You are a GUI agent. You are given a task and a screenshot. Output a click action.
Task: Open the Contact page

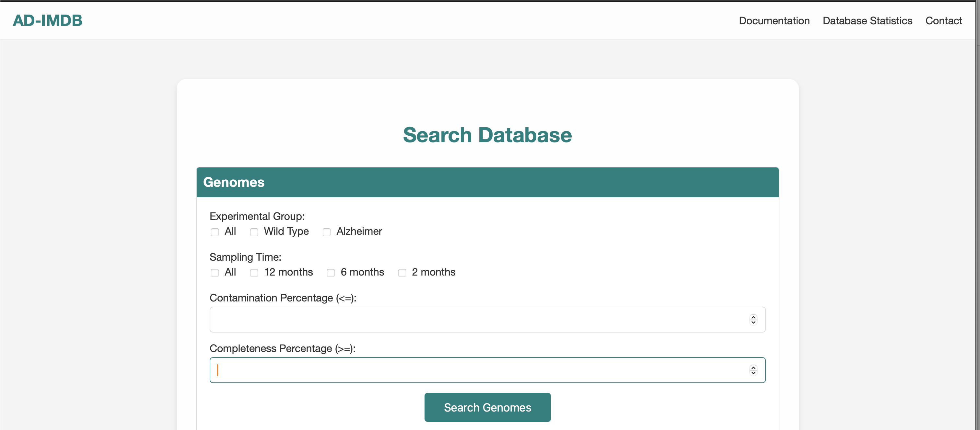(944, 20)
